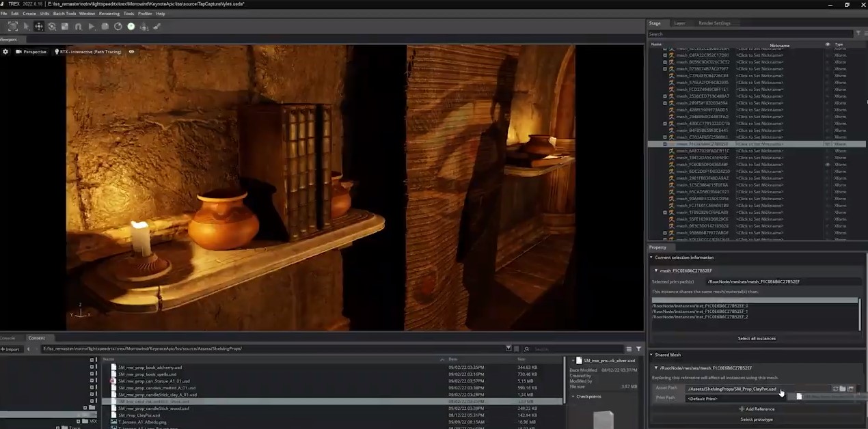Click the Perspective camera button
Viewport: 868px width, 429px height.
pyautogui.click(x=31, y=52)
